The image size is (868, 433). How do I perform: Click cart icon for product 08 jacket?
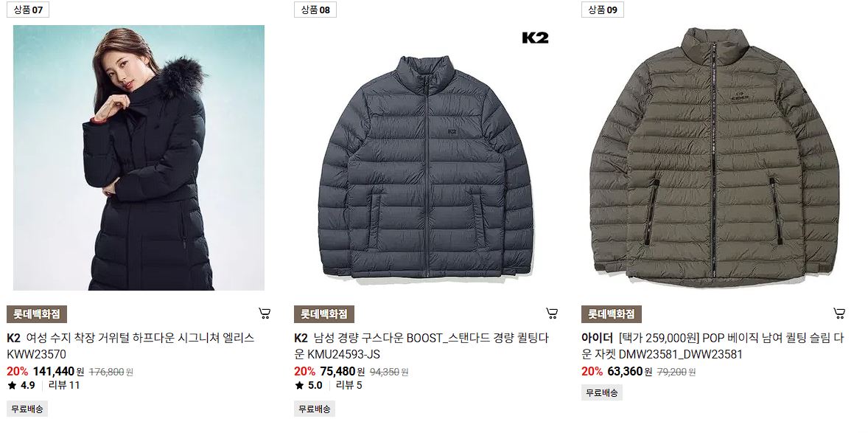coord(552,314)
